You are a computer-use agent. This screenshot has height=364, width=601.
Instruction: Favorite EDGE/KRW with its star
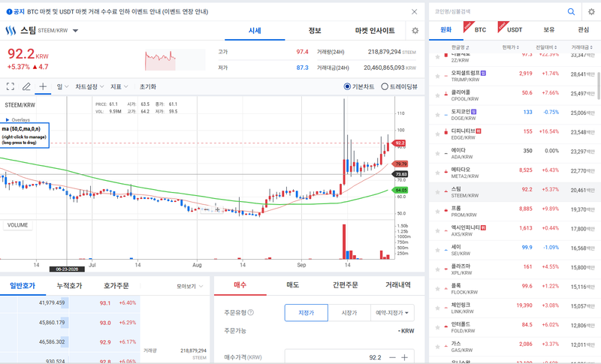tap(437, 134)
